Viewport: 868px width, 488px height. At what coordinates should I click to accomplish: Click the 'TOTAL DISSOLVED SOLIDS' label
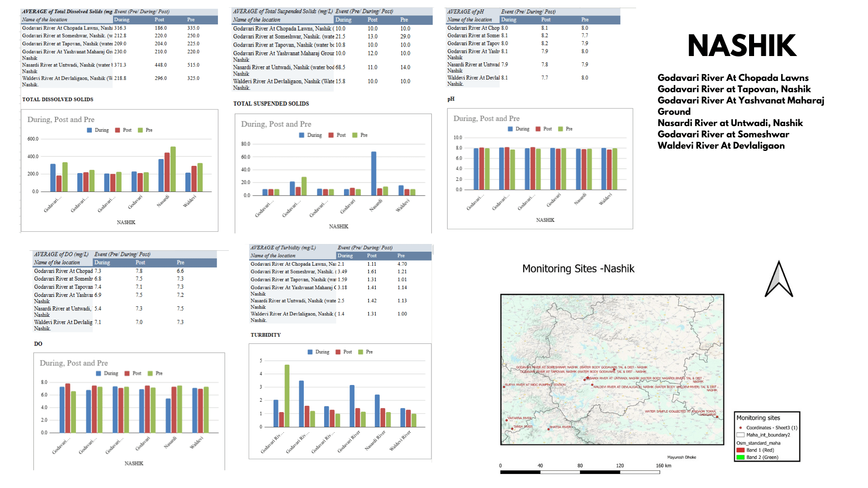click(x=58, y=99)
